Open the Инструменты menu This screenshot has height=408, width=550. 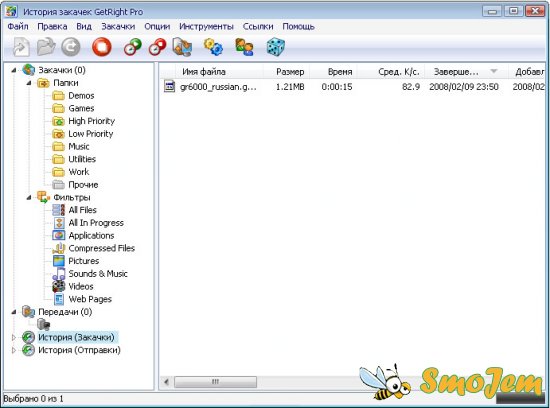coord(206,26)
